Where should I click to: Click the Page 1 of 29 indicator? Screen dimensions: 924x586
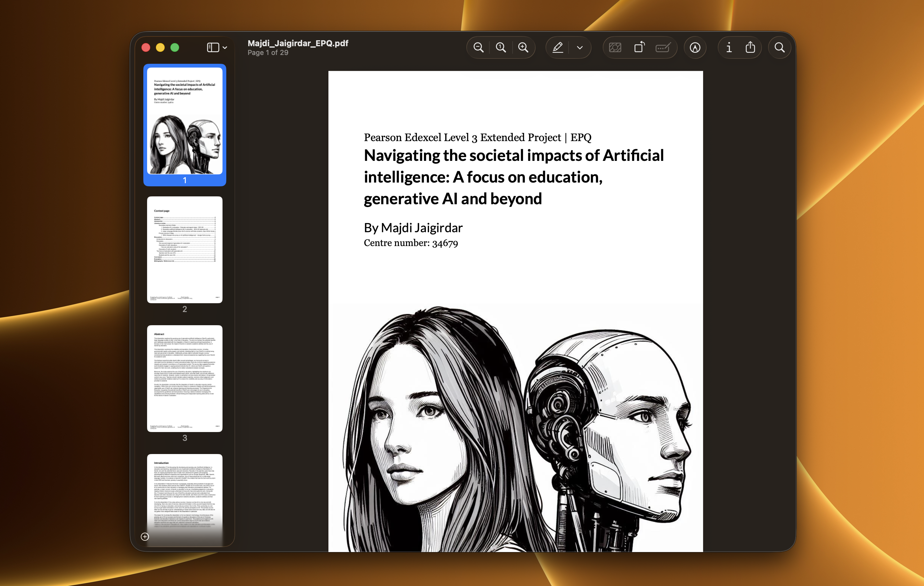[267, 52]
